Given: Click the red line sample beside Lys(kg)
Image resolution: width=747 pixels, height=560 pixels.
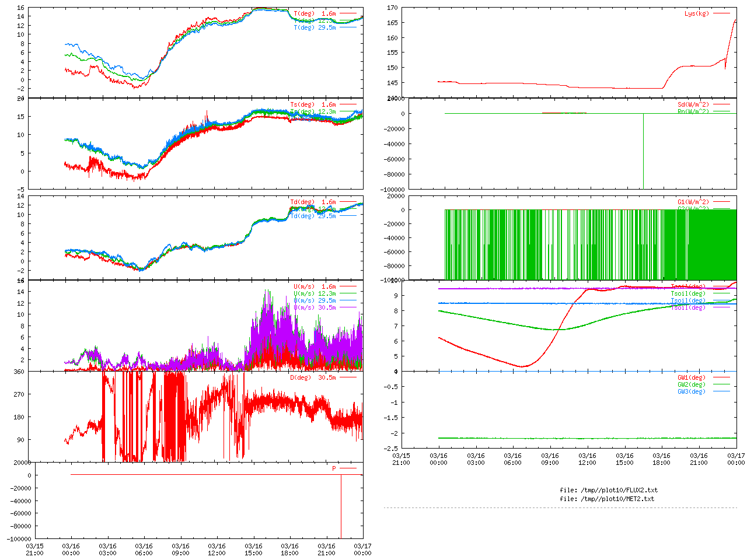Looking at the screenshot, I should (x=721, y=13).
